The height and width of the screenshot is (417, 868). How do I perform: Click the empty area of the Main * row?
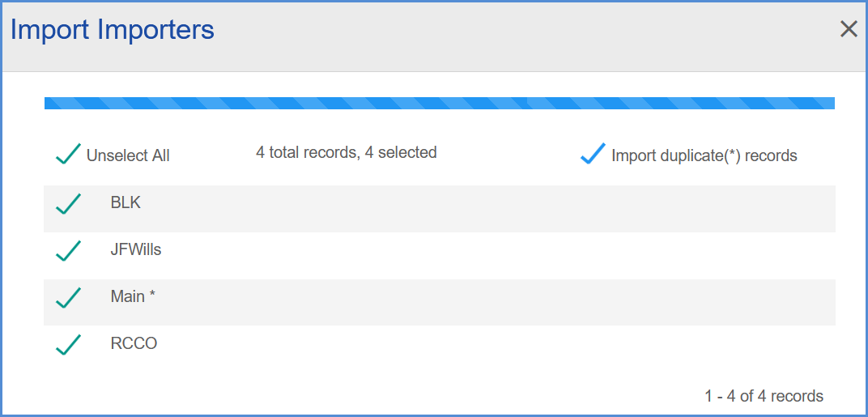(x=487, y=302)
